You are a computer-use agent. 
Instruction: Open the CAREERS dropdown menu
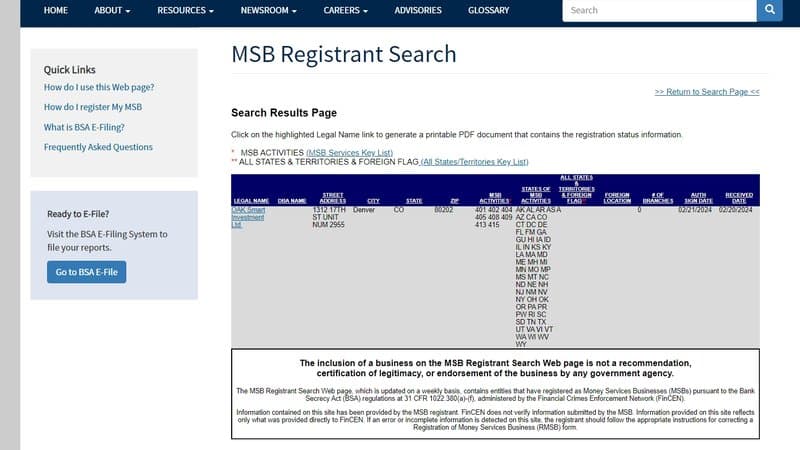(x=345, y=10)
